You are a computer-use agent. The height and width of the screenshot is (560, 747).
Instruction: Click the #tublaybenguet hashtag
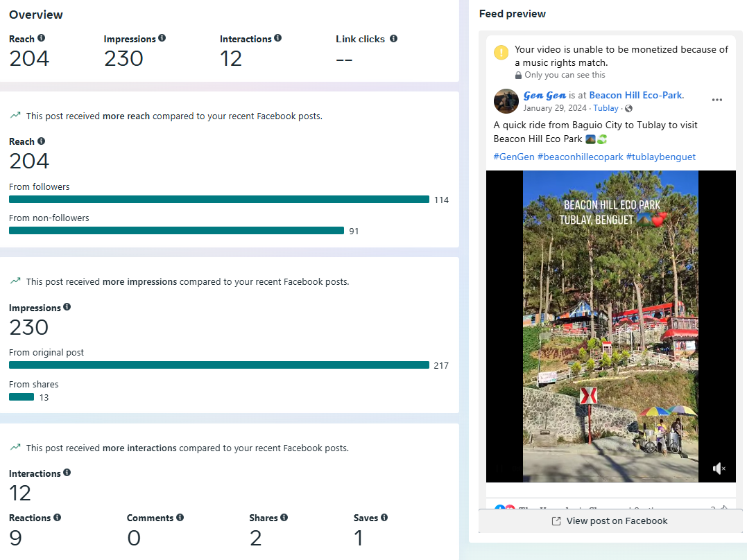(x=660, y=157)
